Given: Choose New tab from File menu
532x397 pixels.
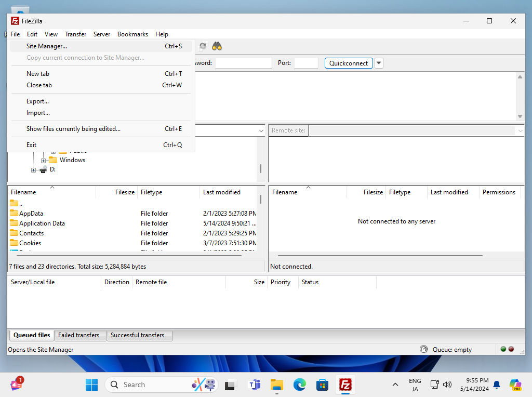Looking at the screenshot, I should click(x=101, y=74).
